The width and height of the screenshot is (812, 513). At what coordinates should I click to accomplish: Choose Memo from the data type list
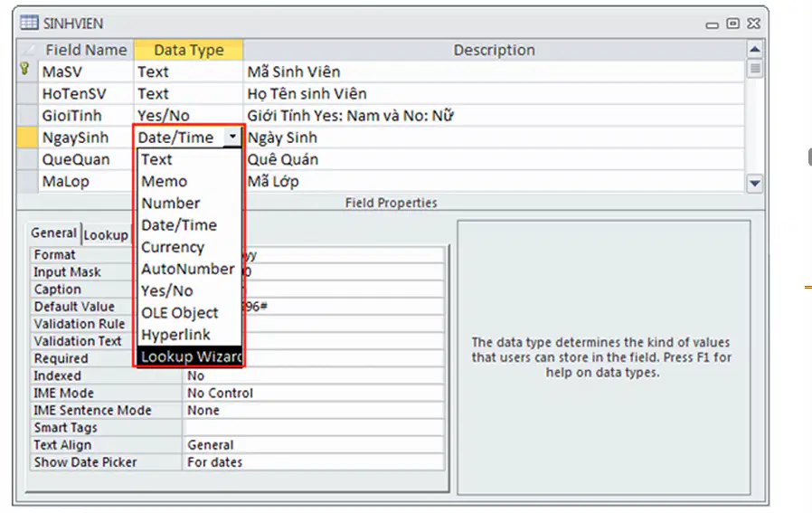189,181
